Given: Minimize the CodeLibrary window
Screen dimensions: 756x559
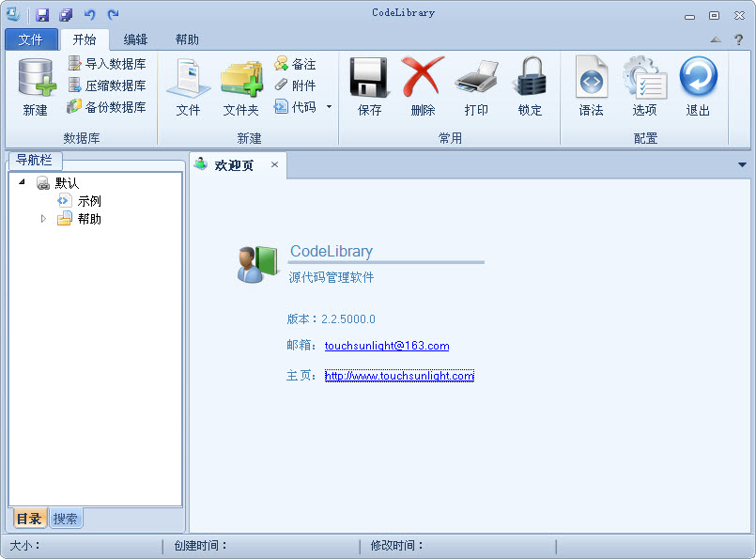Looking at the screenshot, I should pyautogui.click(x=690, y=16).
